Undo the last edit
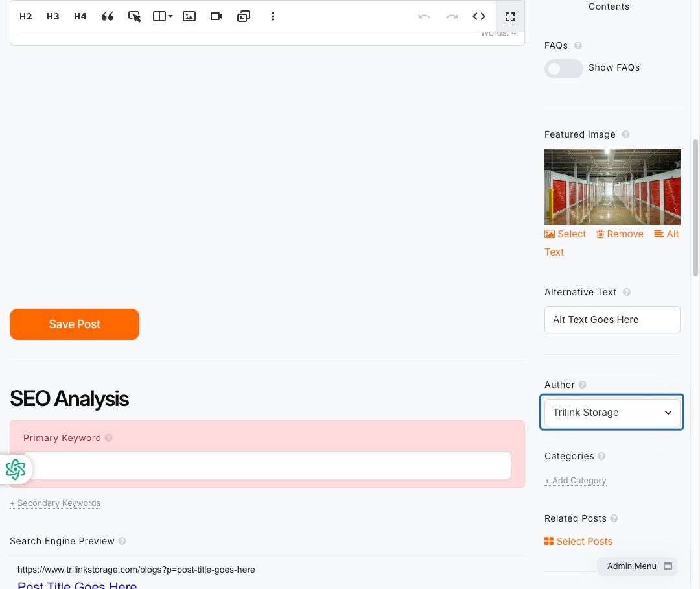This screenshot has height=589, width=700. click(424, 16)
